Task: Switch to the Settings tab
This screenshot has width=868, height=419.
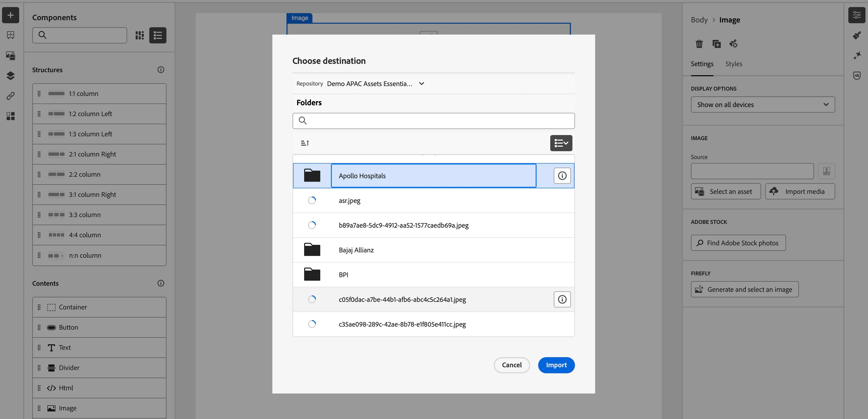Action: point(702,64)
